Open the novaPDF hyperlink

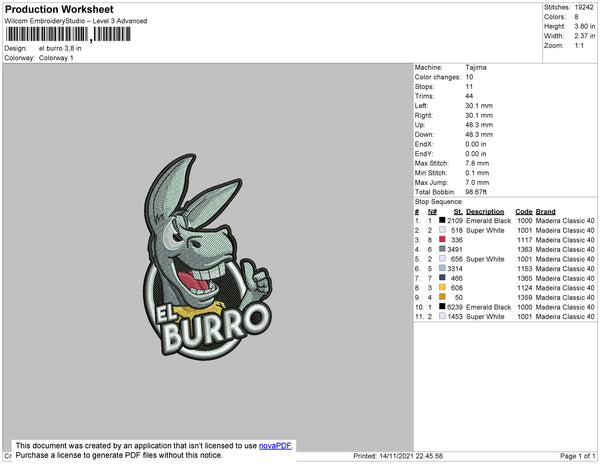click(x=275, y=446)
